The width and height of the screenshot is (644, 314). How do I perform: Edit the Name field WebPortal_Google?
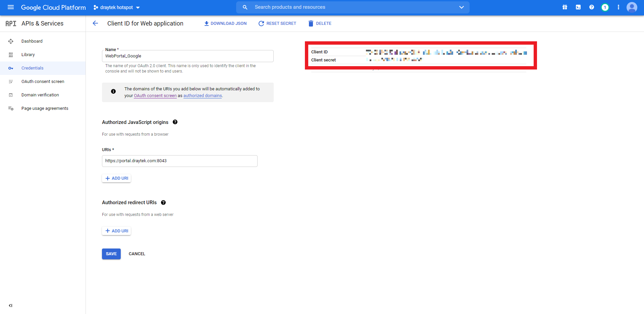click(188, 56)
